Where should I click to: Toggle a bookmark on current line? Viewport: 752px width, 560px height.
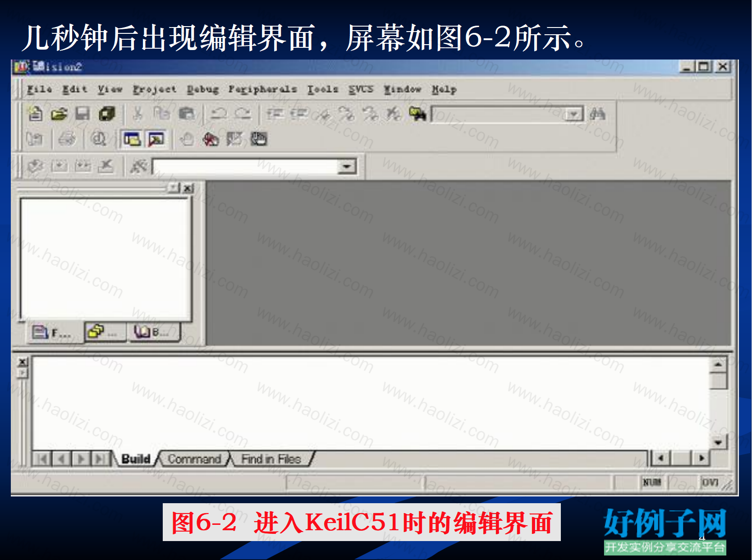(323, 114)
